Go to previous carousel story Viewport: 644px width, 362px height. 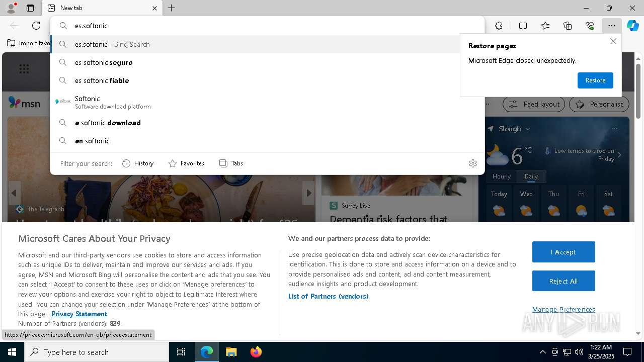[14, 193]
